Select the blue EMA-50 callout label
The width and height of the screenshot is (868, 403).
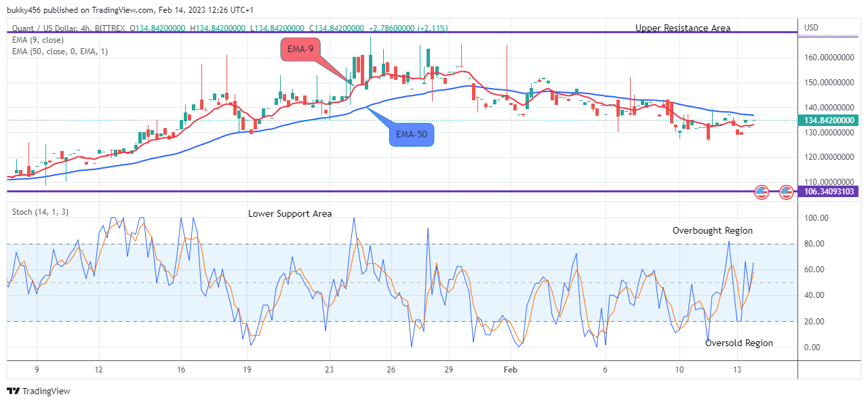coord(412,135)
